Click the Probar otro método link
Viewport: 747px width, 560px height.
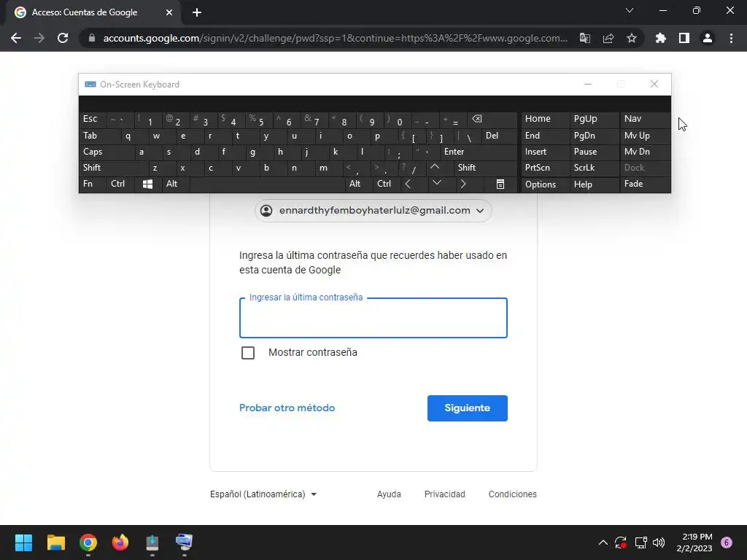287,408
